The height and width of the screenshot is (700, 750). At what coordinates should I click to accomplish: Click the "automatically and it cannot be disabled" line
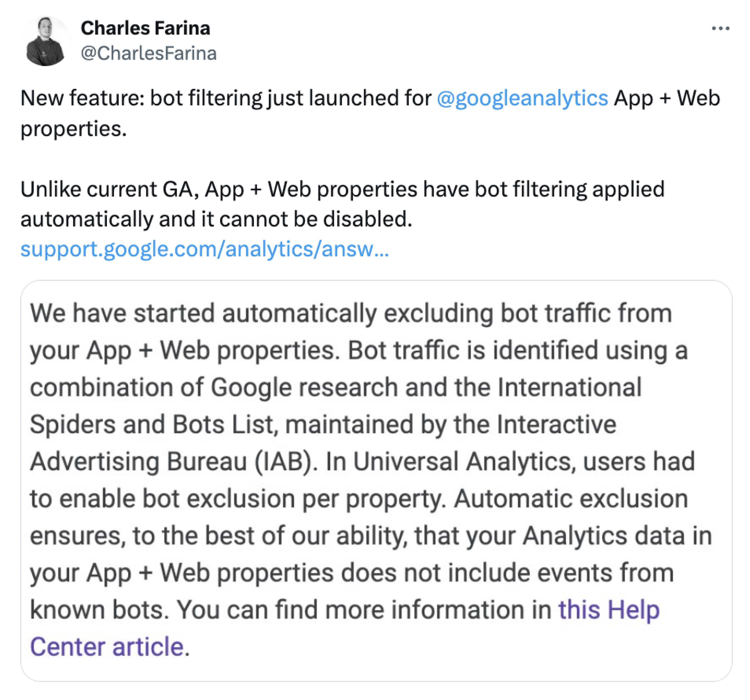[216, 219]
